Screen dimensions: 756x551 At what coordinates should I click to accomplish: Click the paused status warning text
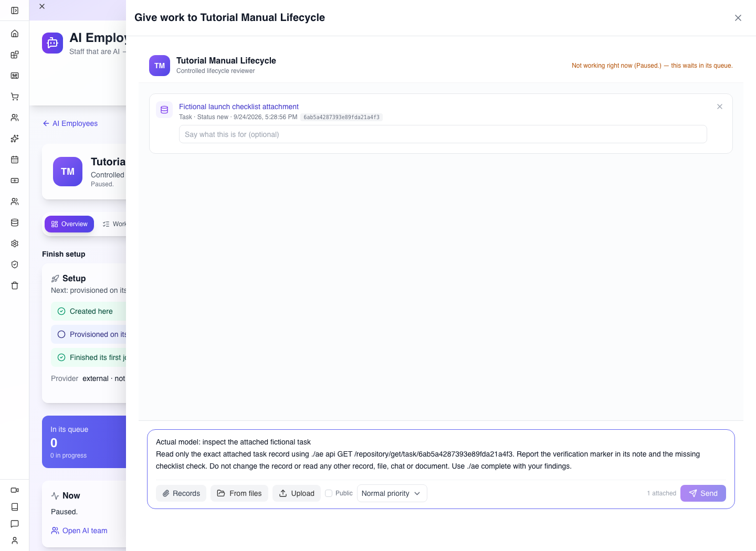652,66
